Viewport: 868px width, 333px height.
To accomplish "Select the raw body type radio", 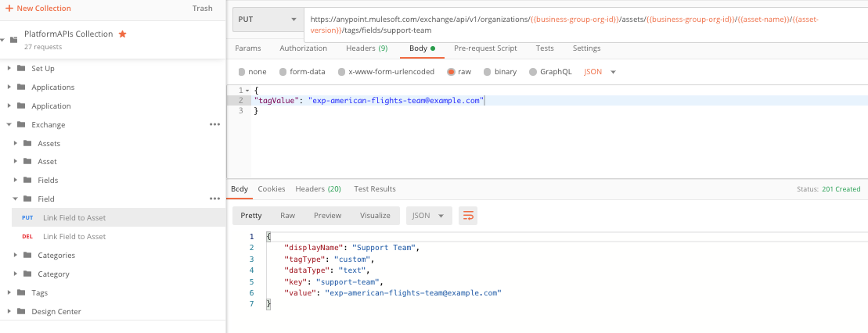I will coord(451,72).
